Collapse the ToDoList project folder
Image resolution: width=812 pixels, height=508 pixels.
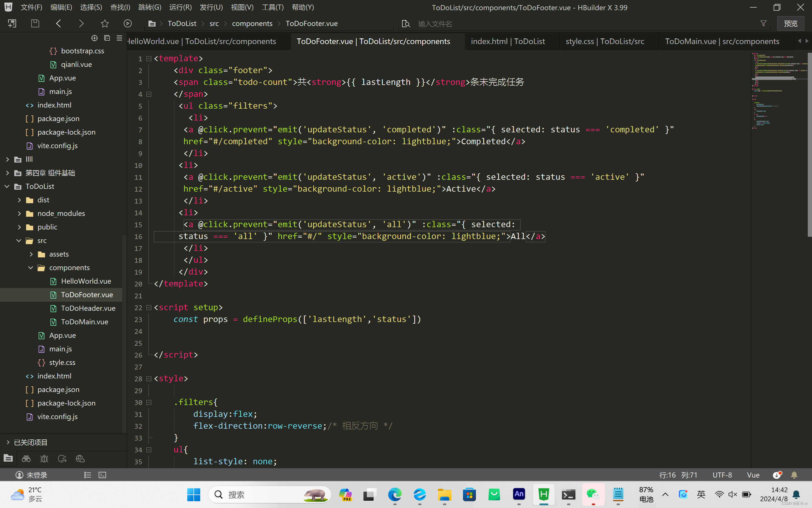pos(7,187)
